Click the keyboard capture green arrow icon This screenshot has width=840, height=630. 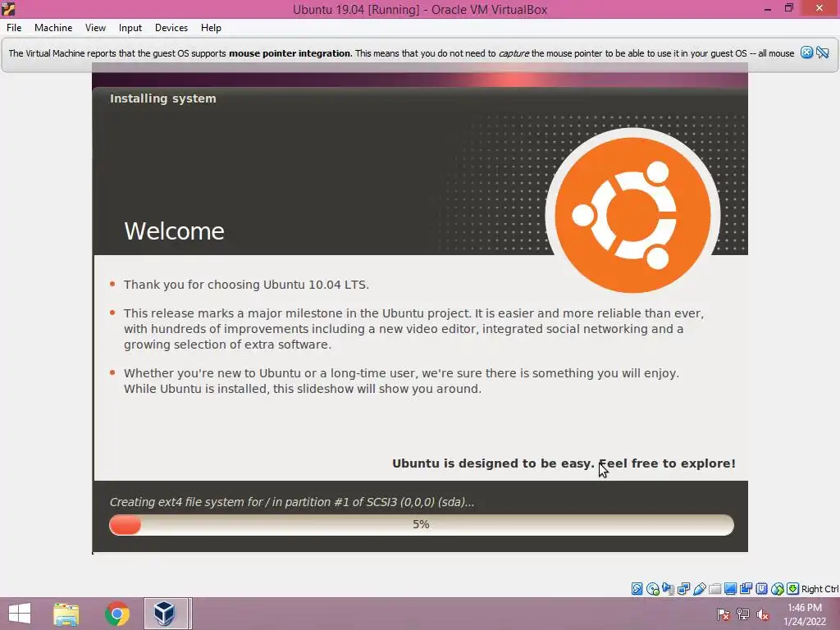pos(793,589)
